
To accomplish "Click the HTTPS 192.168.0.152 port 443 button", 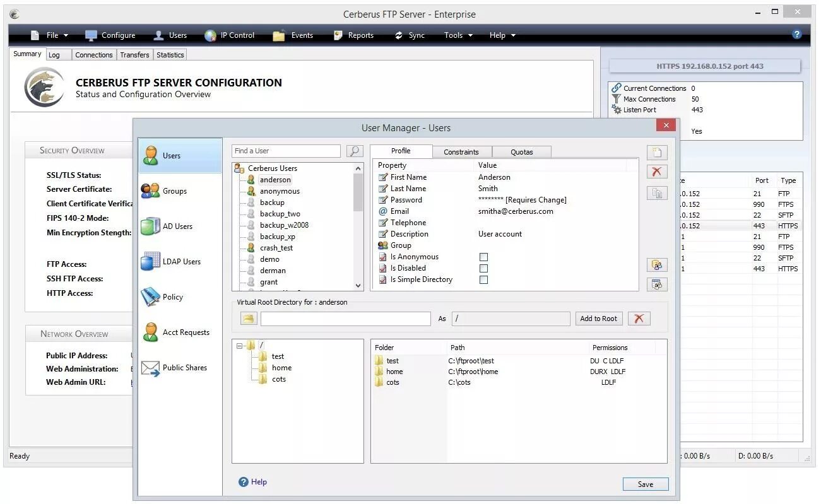I will coord(705,66).
